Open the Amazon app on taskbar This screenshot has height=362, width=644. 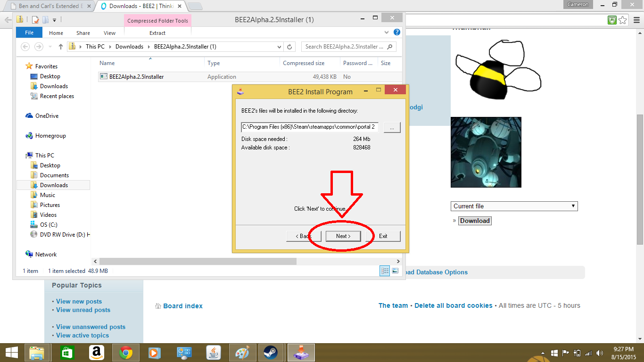[x=96, y=353]
